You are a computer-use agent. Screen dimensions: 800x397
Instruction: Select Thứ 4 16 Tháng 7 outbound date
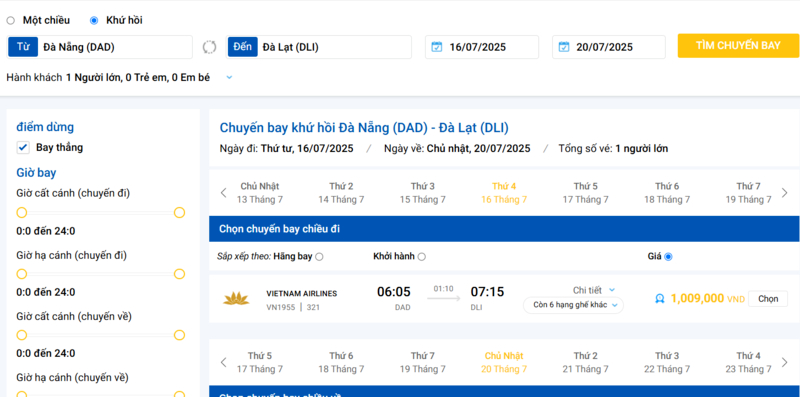(x=504, y=193)
